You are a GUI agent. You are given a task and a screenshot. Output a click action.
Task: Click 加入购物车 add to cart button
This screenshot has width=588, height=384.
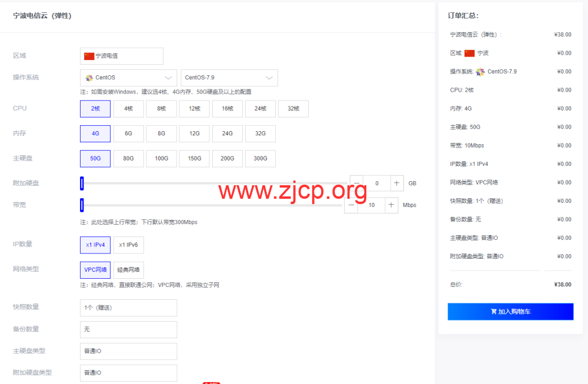click(510, 312)
